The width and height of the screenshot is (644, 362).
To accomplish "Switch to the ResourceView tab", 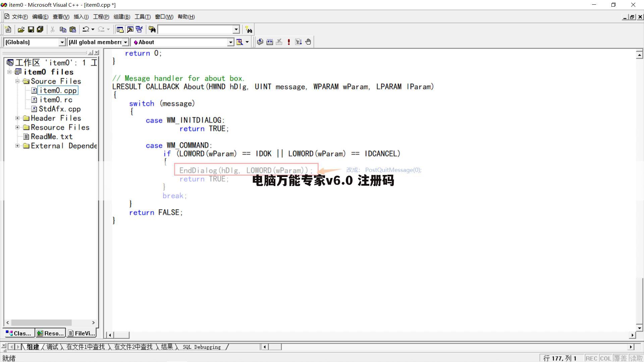I will (x=50, y=333).
